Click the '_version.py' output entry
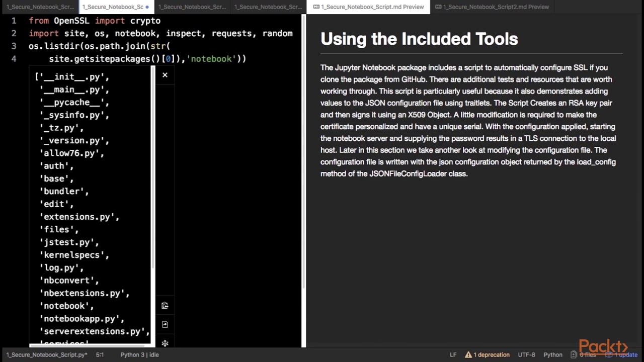 tap(74, 140)
